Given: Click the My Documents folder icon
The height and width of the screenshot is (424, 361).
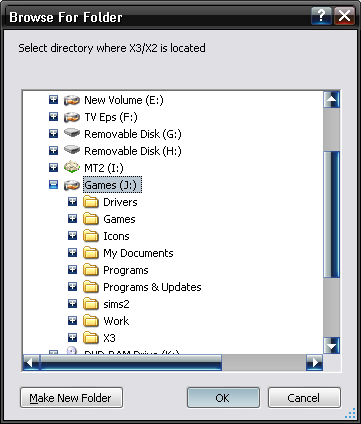Looking at the screenshot, I should (x=91, y=253).
